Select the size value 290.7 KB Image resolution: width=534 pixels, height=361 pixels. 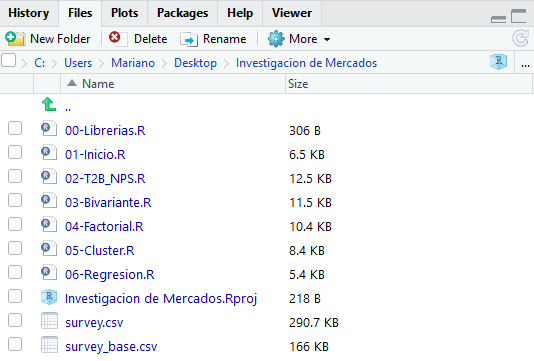[314, 323]
